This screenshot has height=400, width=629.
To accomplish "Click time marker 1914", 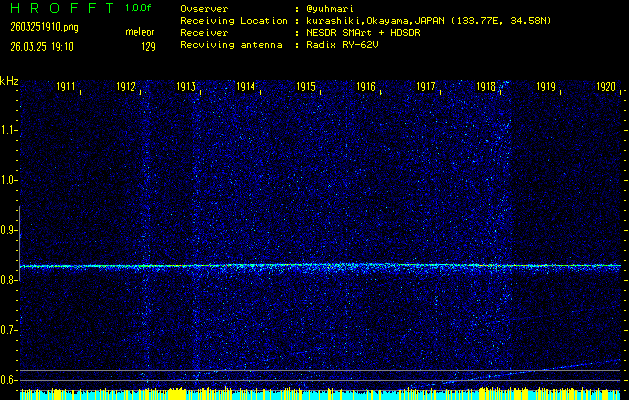I will coord(245,86).
